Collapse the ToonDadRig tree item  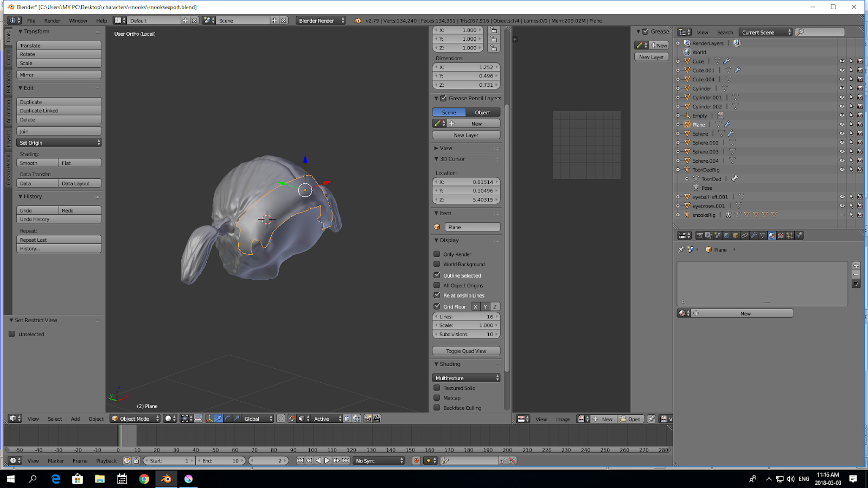pos(678,170)
